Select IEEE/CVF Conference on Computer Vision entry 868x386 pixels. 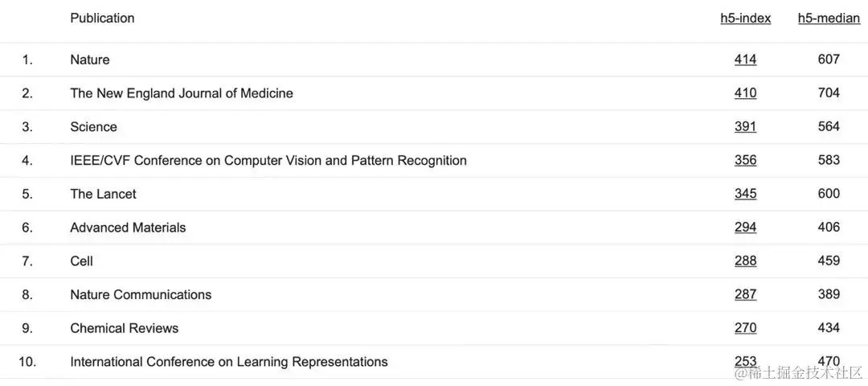coord(268,161)
